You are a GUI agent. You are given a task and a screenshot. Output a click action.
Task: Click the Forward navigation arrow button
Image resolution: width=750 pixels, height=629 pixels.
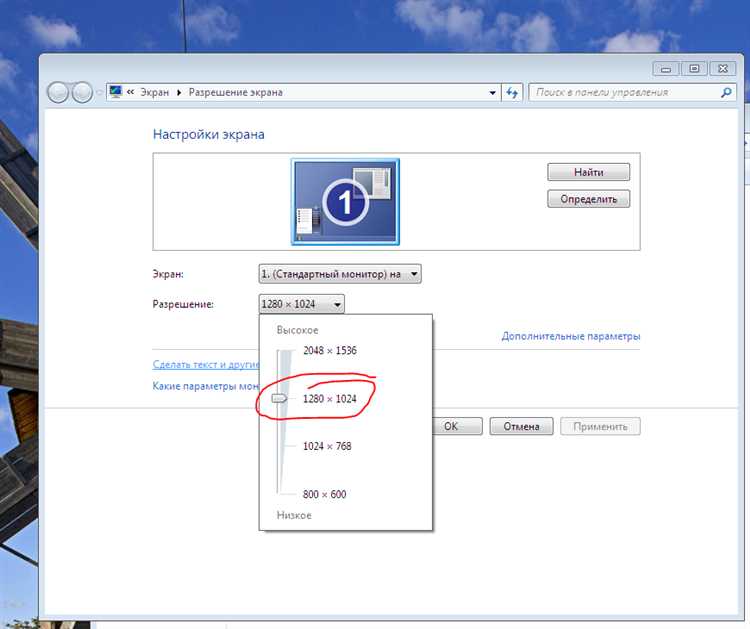82,92
